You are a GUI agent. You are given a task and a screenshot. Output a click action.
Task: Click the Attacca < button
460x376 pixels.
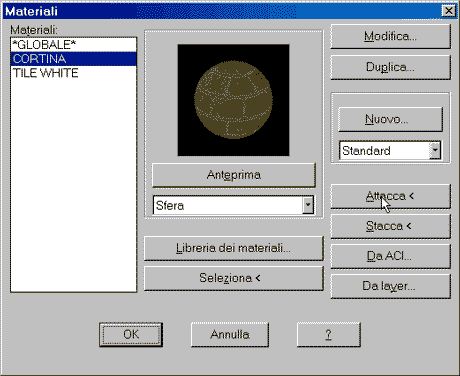pos(390,196)
